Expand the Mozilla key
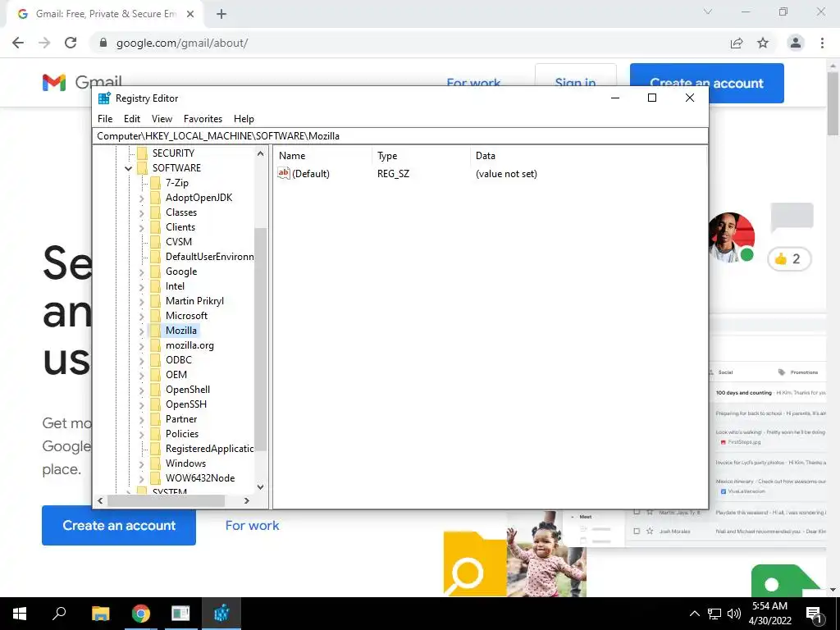Screen dimensions: 840x630 [x=141, y=331]
